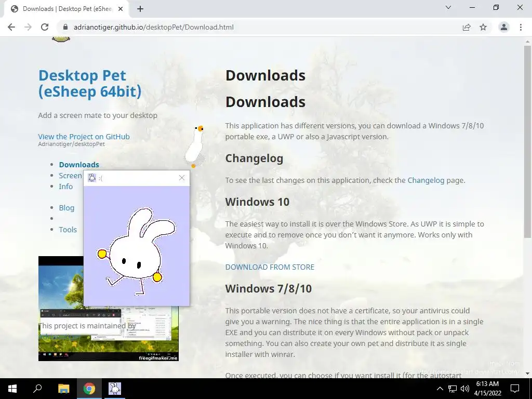Viewport: 532px width, 399px height.
Task: Open a new browser tab
Action: coord(140,9)
